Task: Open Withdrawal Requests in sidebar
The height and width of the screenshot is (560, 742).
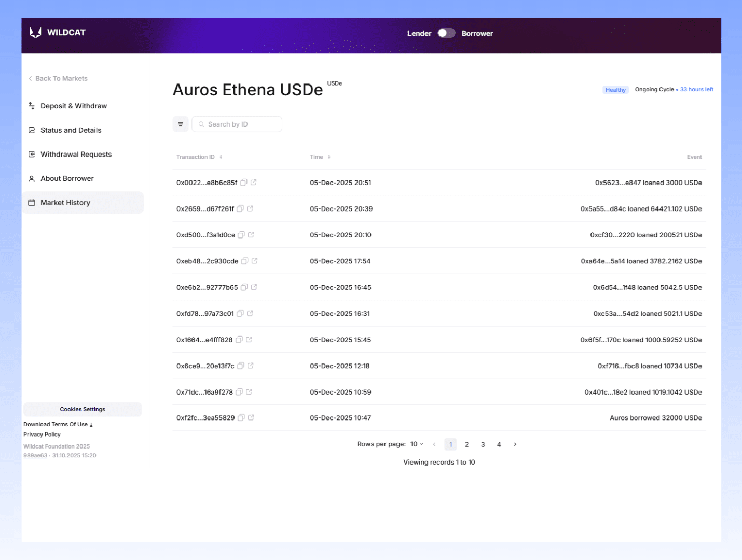Action: (76, 155)
